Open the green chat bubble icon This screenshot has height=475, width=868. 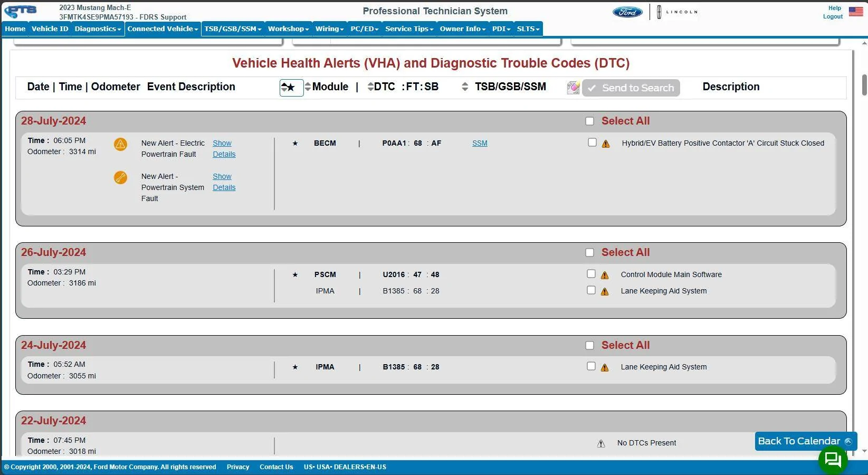[833, 460]
